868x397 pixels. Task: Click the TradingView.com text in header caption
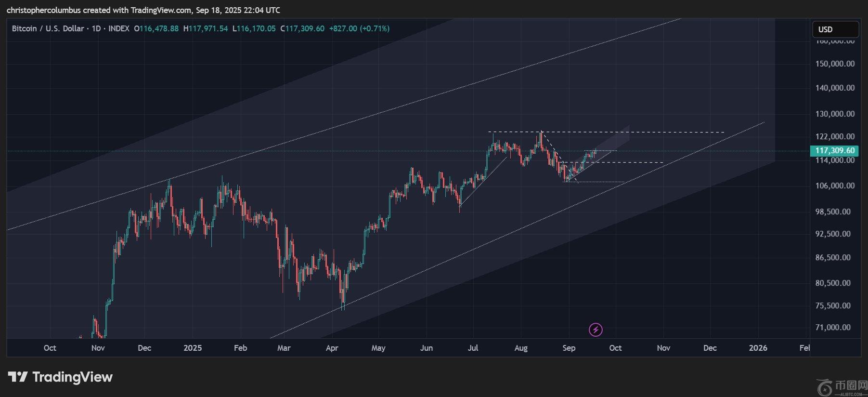pyautogui.click(x=161, y=10)
